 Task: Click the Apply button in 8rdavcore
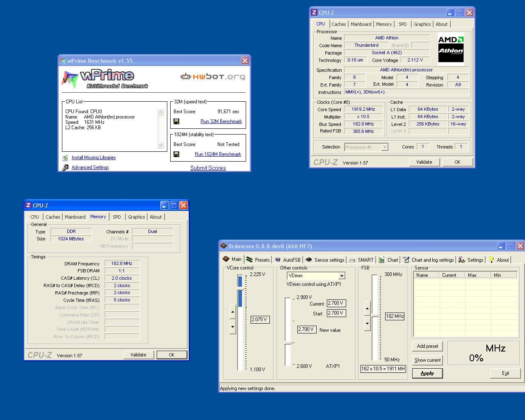pos(427,373)
